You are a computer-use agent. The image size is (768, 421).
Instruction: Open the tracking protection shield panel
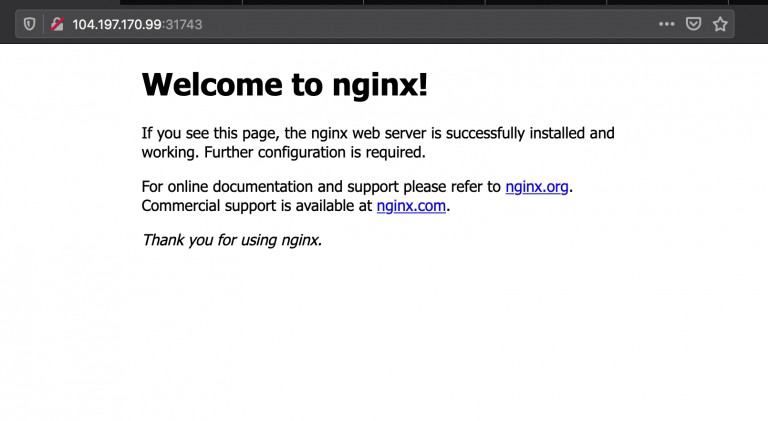[x=29, y=24]
